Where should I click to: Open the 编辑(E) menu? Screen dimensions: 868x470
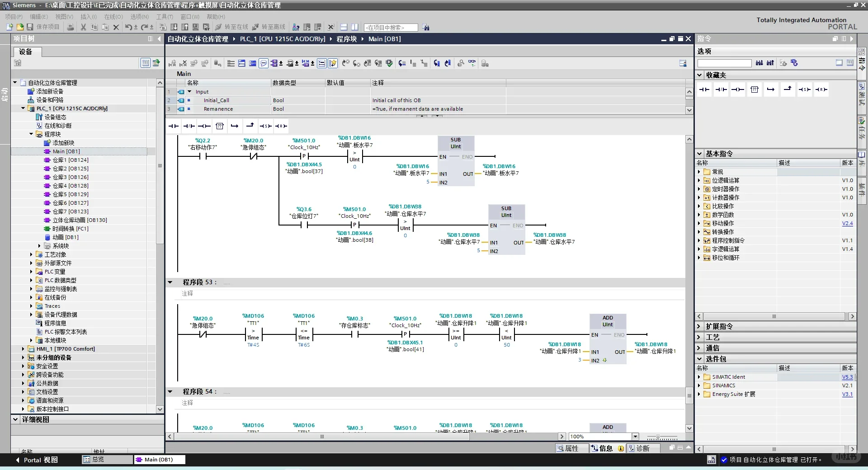(39, 17)
